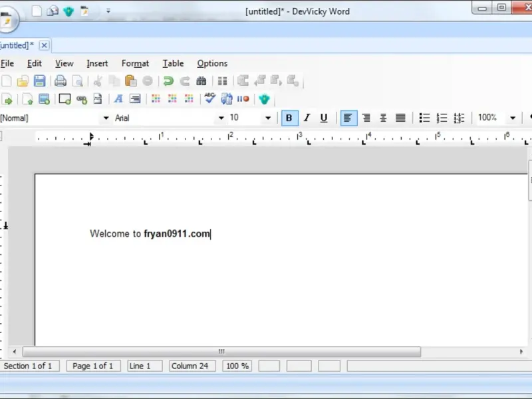Toggle the numbered list
Viewport: 532px width, 399px height.
pos(442,118)
